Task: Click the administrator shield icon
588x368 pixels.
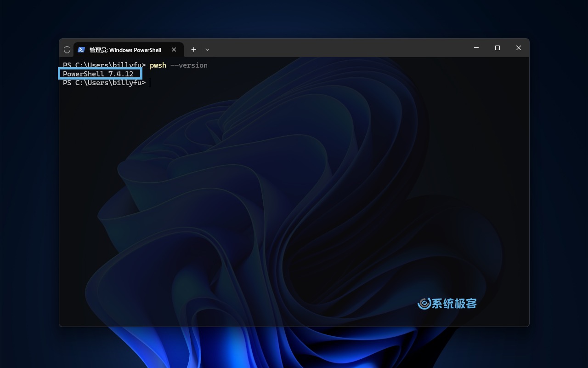Action: click(67, 50)
